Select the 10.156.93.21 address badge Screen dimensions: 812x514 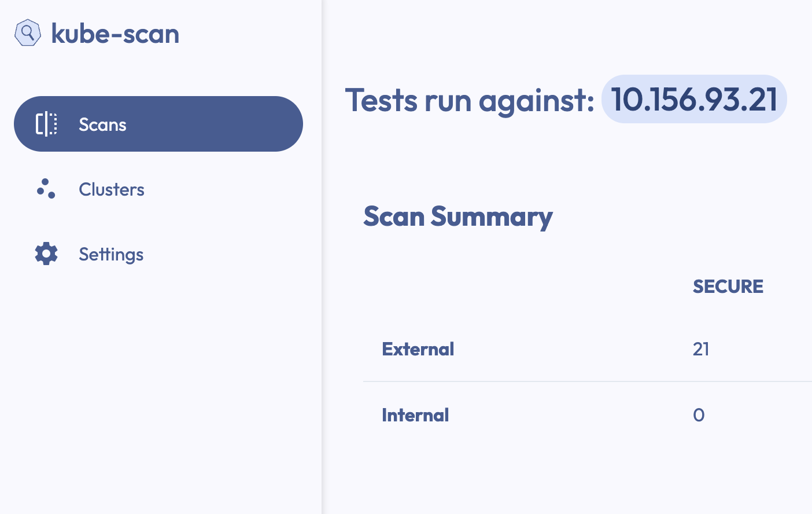(x=694, y=99)
